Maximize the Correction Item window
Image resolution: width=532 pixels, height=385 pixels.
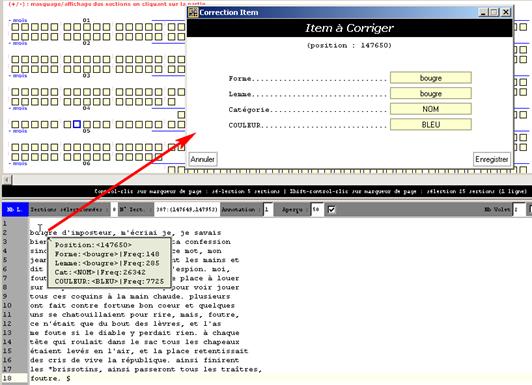click(x=494, y=12)
